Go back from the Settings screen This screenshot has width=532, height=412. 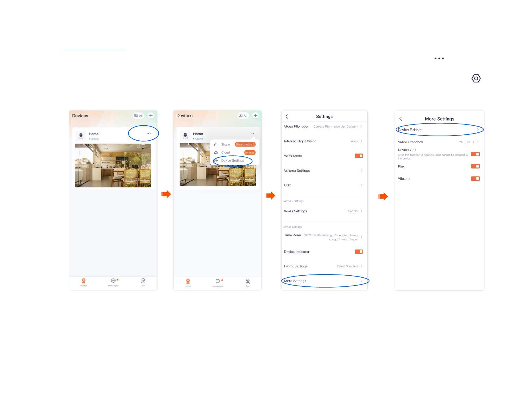(x=287, y=116)
